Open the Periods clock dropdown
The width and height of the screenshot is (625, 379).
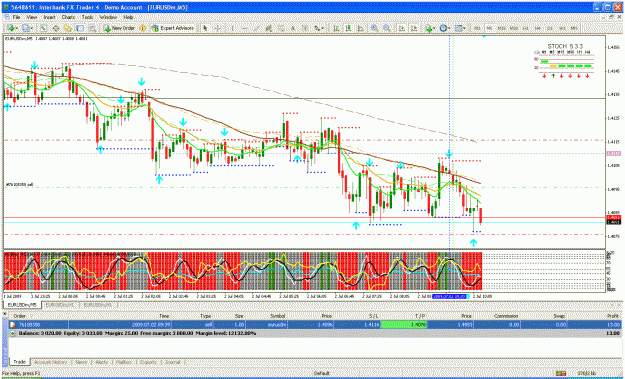pyautogui.click(x=445, y=28)
